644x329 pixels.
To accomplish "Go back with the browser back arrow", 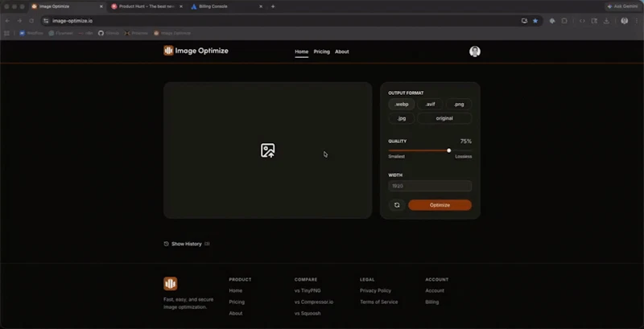I will [x=7, y=21].
